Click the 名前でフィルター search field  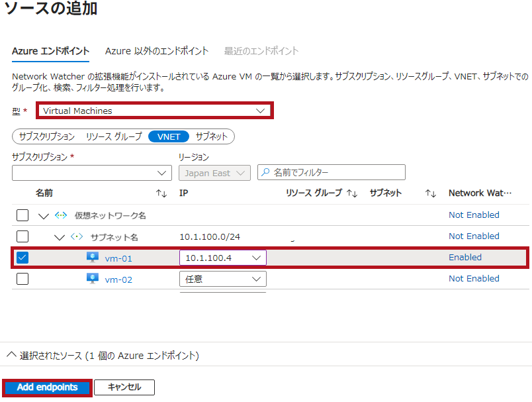pos(331,172)
